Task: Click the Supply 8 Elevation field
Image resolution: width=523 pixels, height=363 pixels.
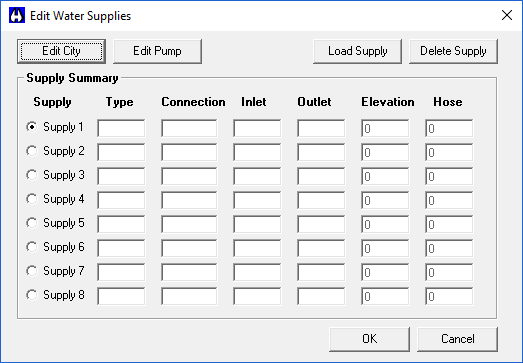Action: point(385,296)
